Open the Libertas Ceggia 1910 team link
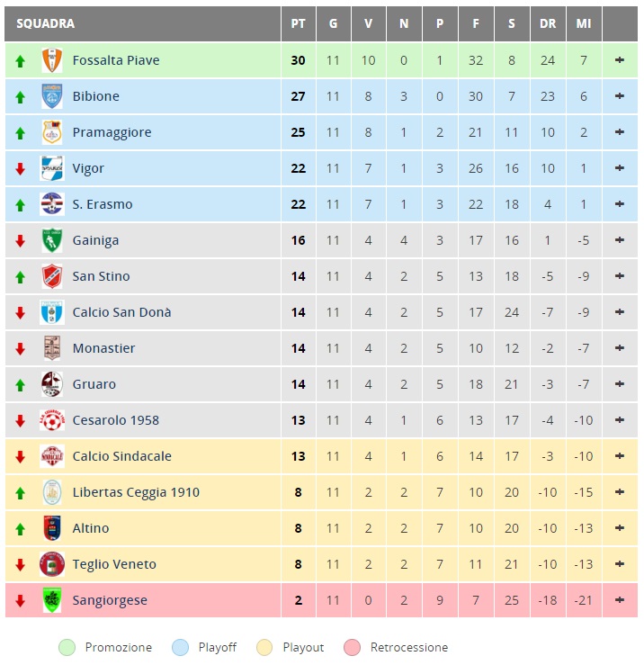The width and height of the screenshot is (644, 665). tap(136, 492)
